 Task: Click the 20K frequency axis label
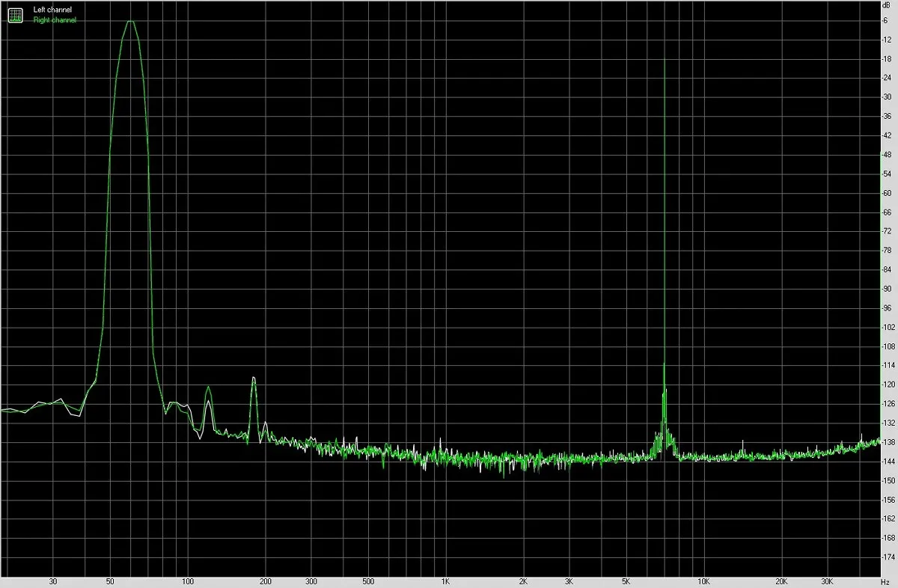click(x=782, y=581)
